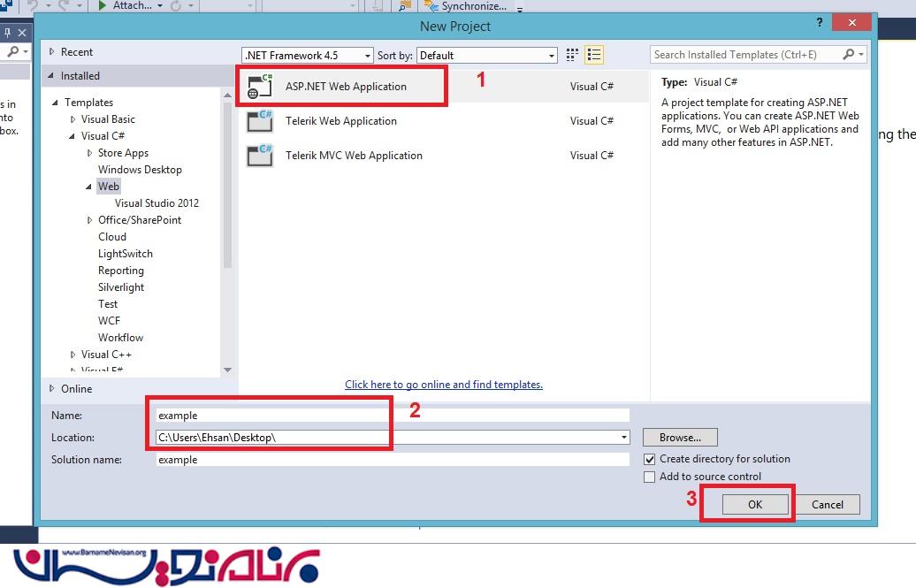The height and width of the screenshot is (588, 916).
Task: Close the left side panel
Action: 22,33
